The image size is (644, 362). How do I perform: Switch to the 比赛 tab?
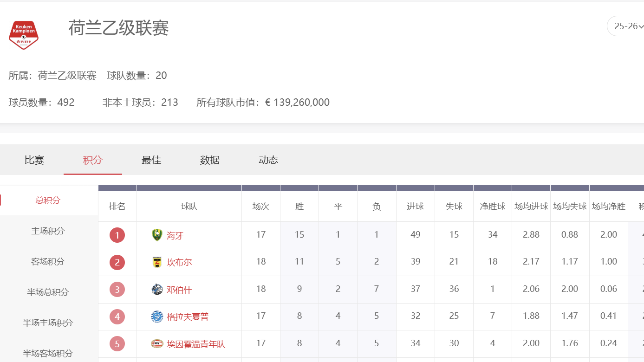pos(34,160)
